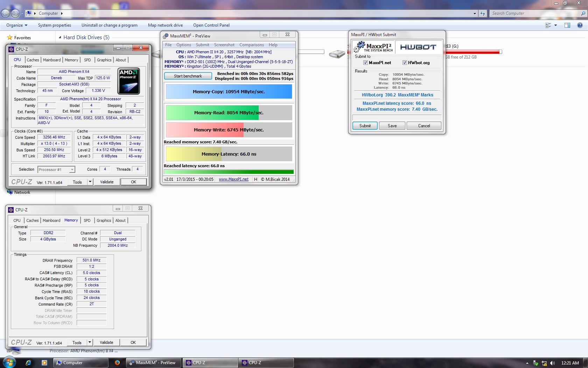Toggle the preview pane icon in Explorer
This screenshot has width=588, height=368.
click(x=567, y=25)
